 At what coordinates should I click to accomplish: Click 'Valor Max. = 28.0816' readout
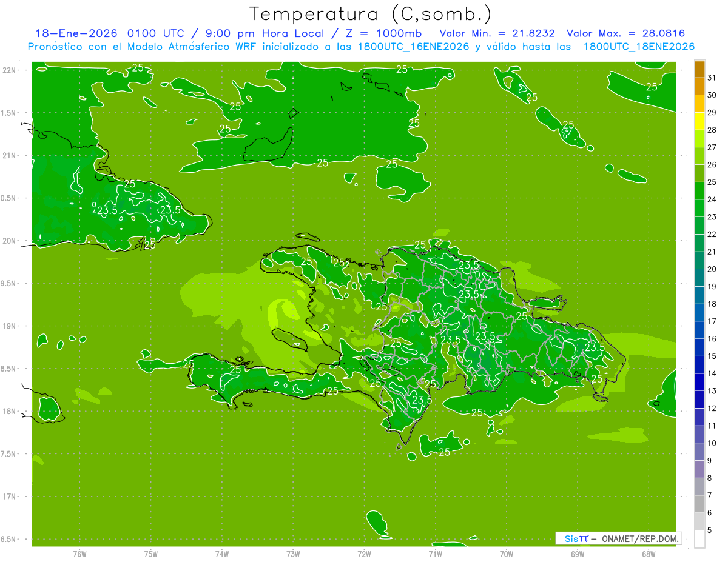click(625, 33)
